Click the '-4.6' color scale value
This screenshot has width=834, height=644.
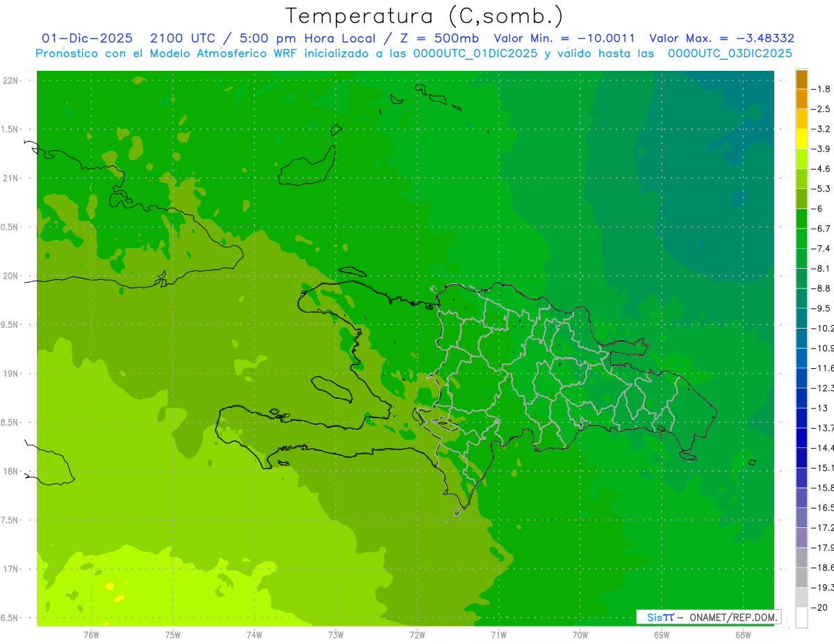(x=821, y=169)
